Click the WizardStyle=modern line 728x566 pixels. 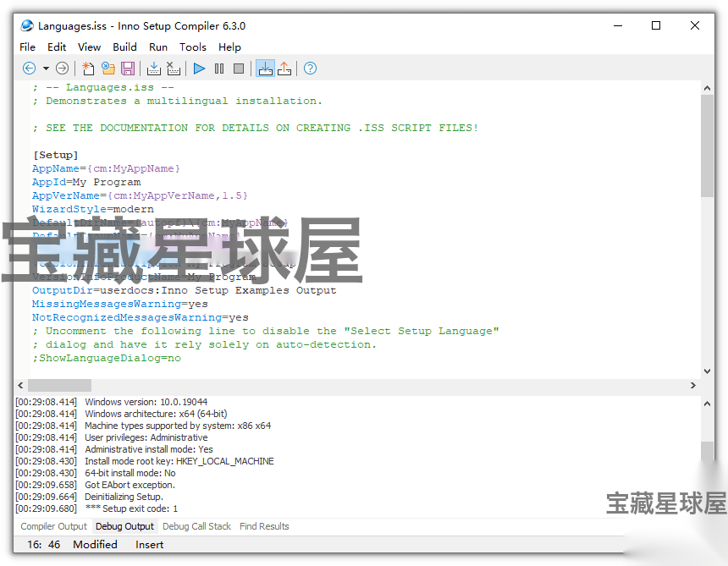(x=93, y=209)
